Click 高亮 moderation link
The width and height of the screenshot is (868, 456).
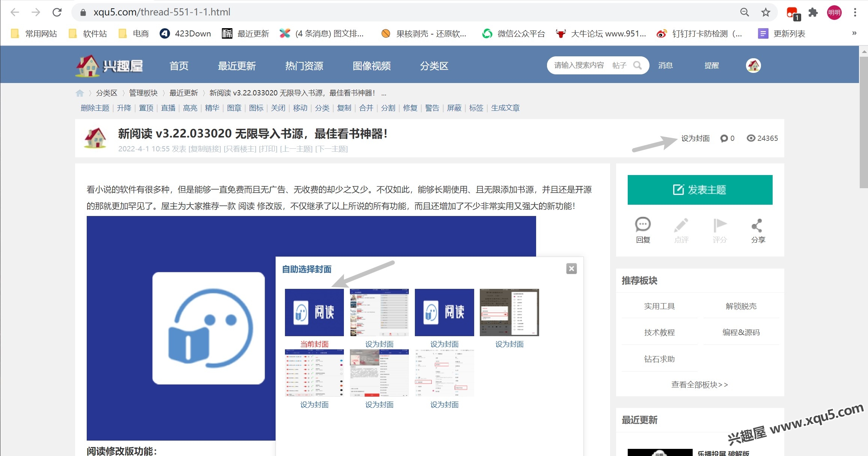pos(190,108)
